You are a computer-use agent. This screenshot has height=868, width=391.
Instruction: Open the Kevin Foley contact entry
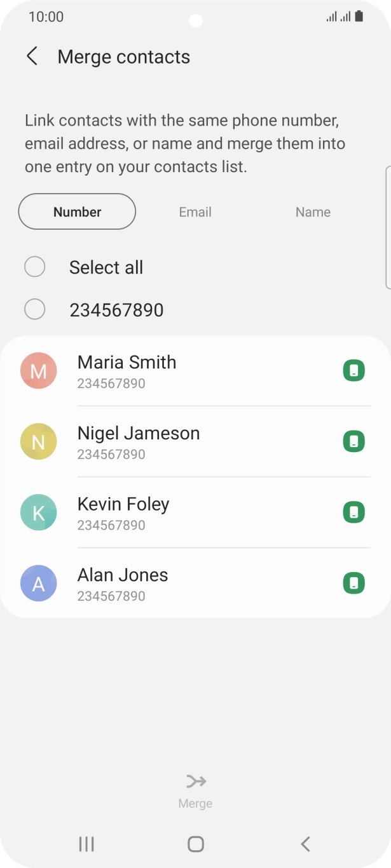point(191,512)
